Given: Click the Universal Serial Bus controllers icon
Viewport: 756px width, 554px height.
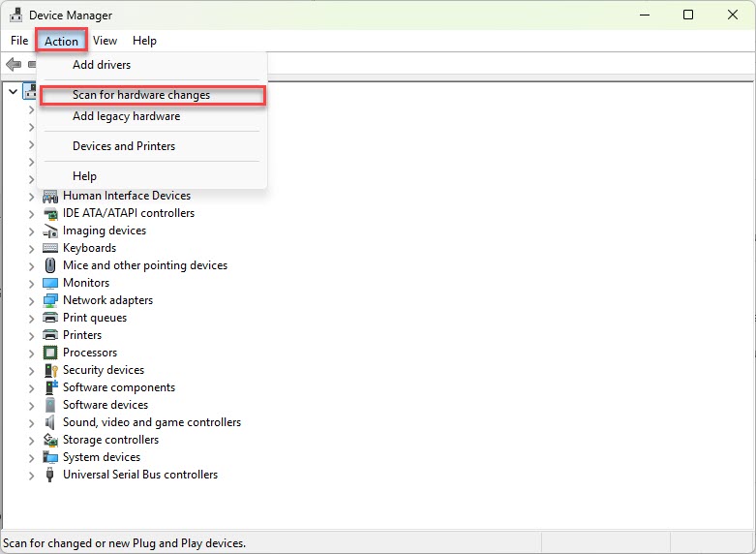Looking at the screenshot, I should click(51, 475).
